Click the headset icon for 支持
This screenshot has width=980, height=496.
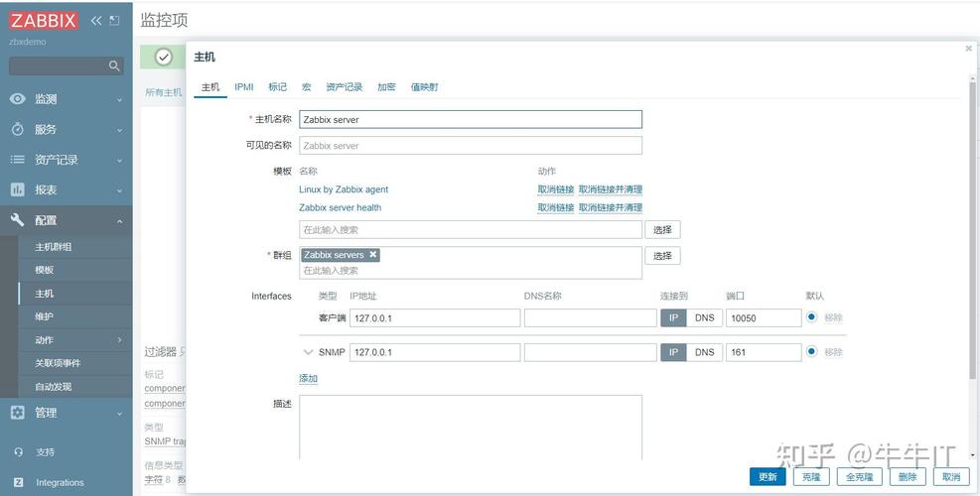18,451
